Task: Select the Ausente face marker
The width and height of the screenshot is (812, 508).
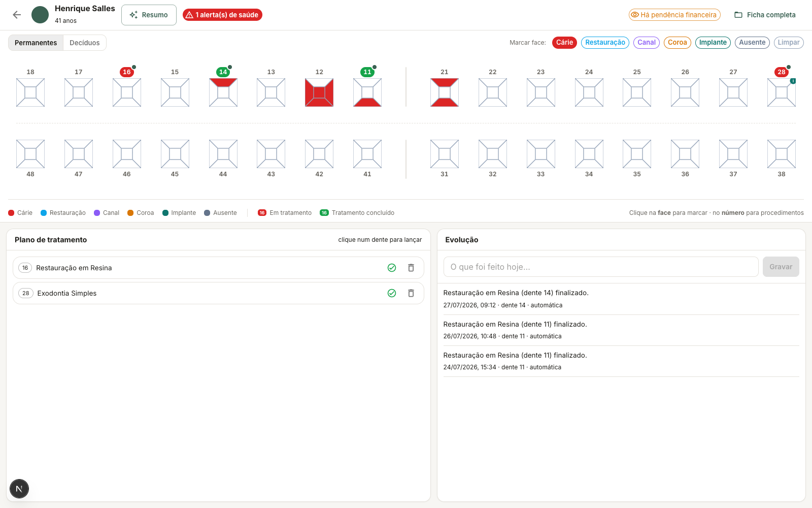Action: click(x=752, y=43)
